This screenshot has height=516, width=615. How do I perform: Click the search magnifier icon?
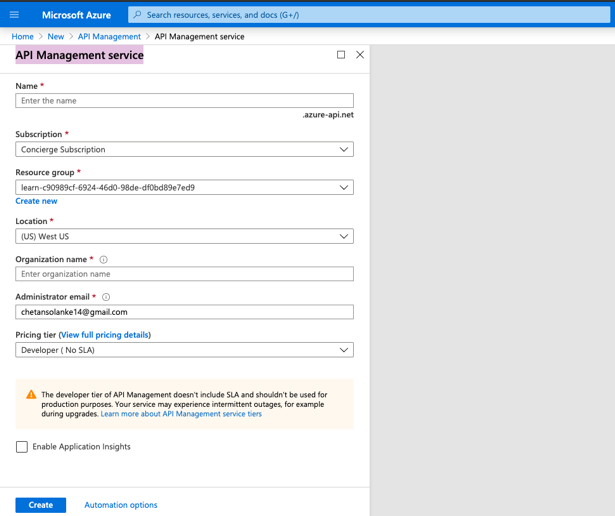tap(137, 15)
